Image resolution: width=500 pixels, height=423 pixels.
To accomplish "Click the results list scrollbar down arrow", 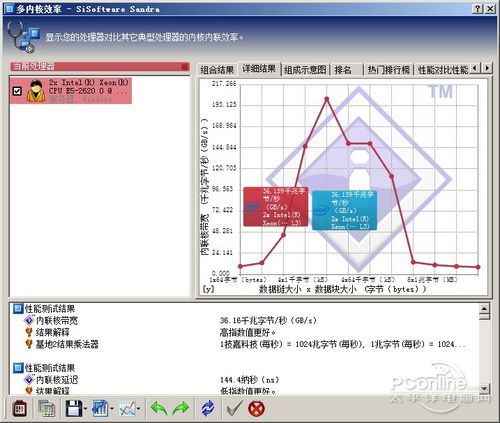I will (484, 388).
